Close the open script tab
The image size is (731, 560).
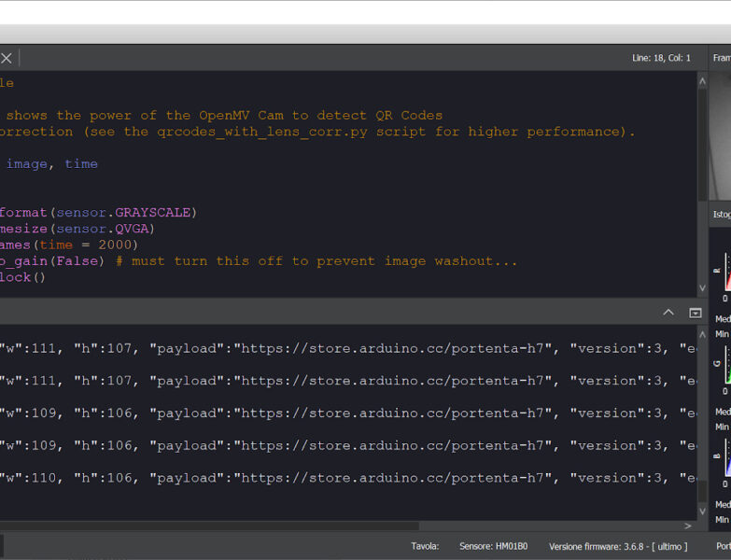tap(7, 58)
